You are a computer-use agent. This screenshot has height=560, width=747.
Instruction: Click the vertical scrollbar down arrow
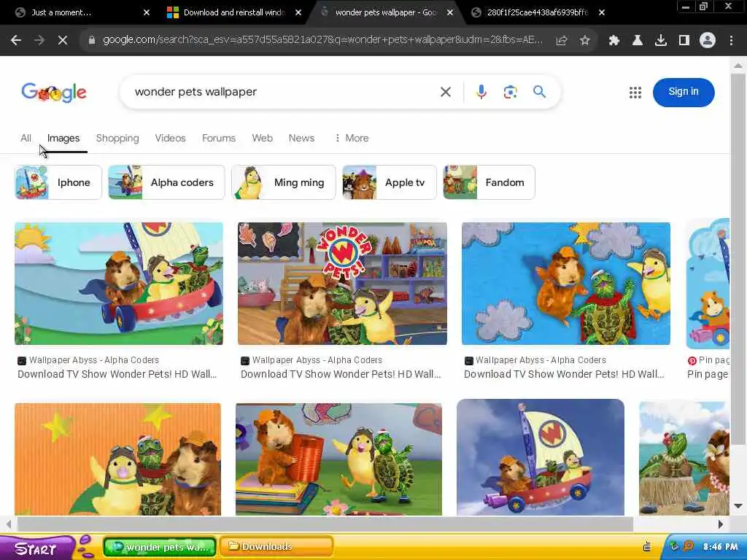(738, 506)
